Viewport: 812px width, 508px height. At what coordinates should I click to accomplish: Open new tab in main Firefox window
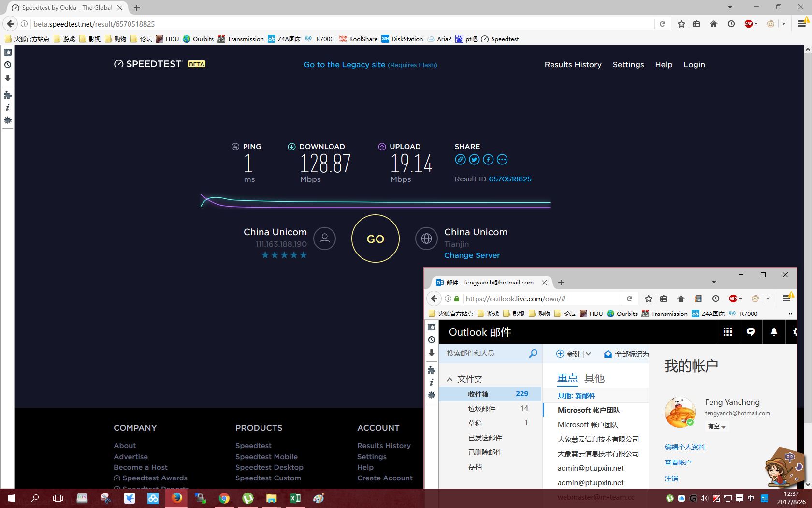point(137,8)
